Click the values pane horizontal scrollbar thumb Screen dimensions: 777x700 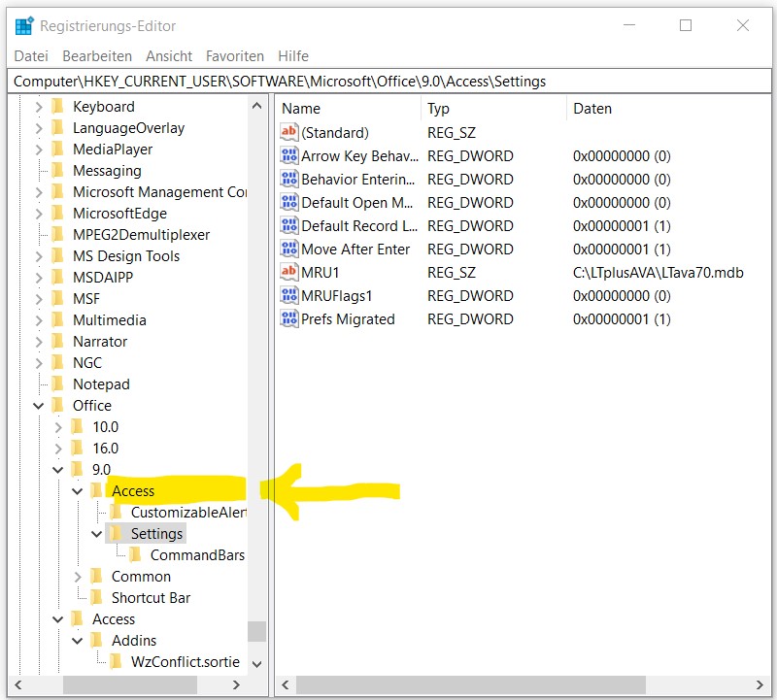pos(471,684)
